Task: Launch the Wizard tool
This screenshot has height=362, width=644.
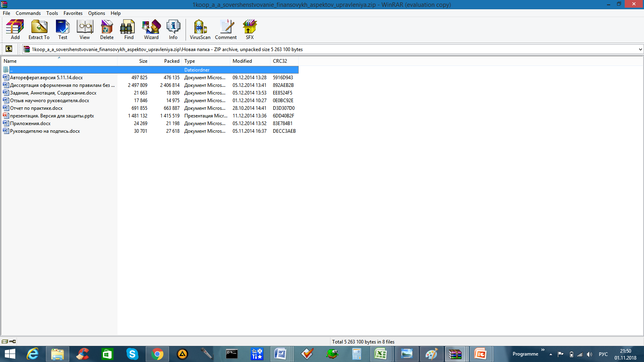Action: click(x=151, y=30)
